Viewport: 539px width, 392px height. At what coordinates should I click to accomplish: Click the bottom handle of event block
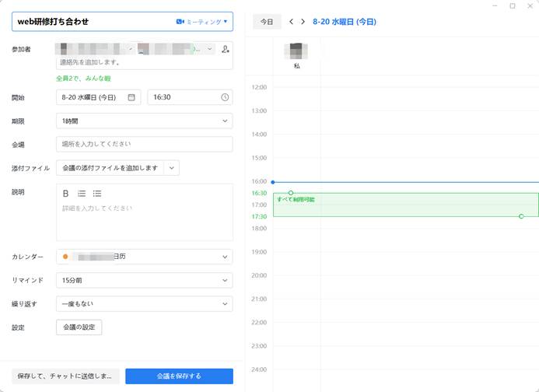(x=521, y=216)
